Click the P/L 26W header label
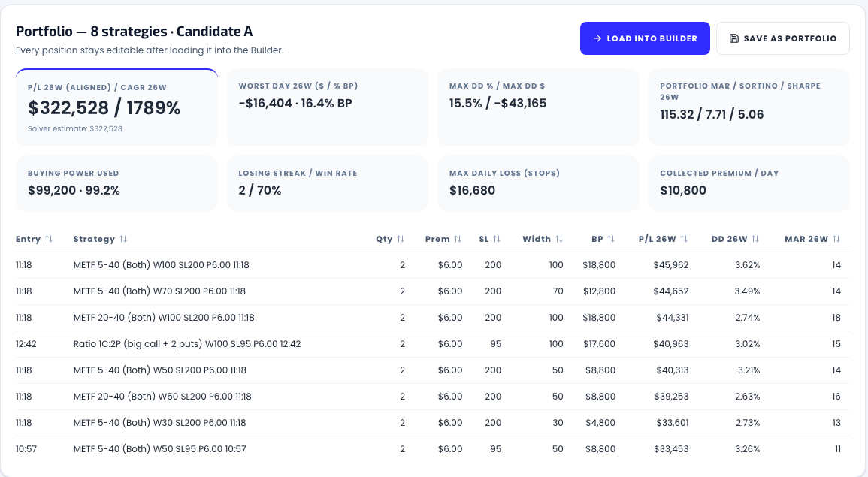The image size is (868, 477). tap(657, 239)
